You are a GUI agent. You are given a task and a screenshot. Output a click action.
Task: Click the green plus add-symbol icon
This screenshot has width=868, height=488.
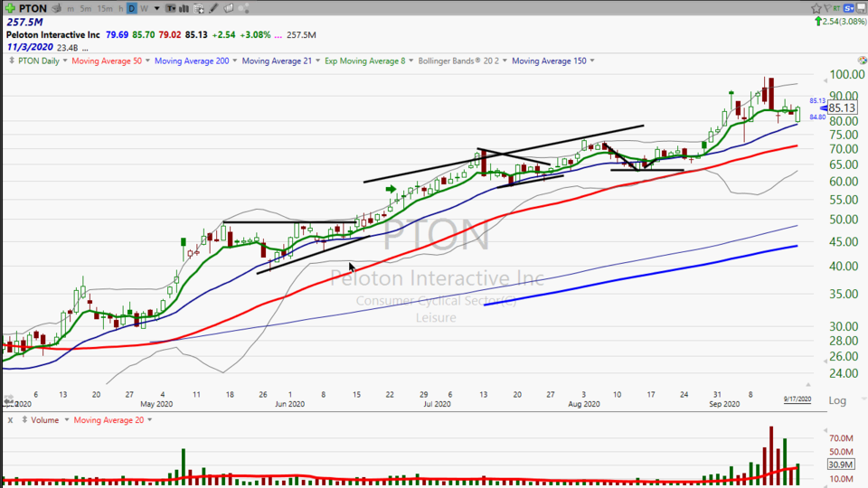click(x=10, y=8)
